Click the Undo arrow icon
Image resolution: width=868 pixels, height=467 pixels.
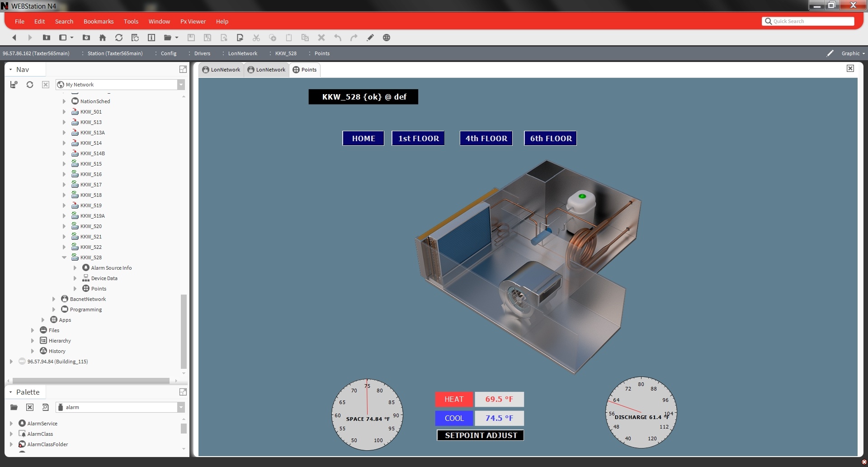coord(338,38)
